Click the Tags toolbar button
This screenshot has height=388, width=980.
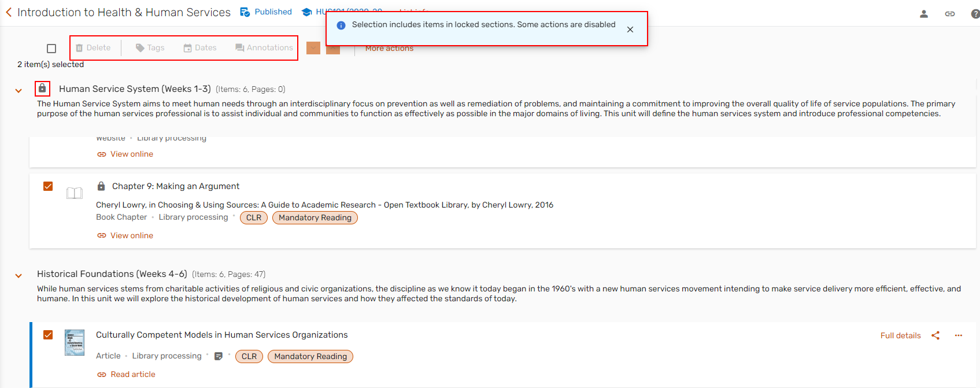coord(150,48)
